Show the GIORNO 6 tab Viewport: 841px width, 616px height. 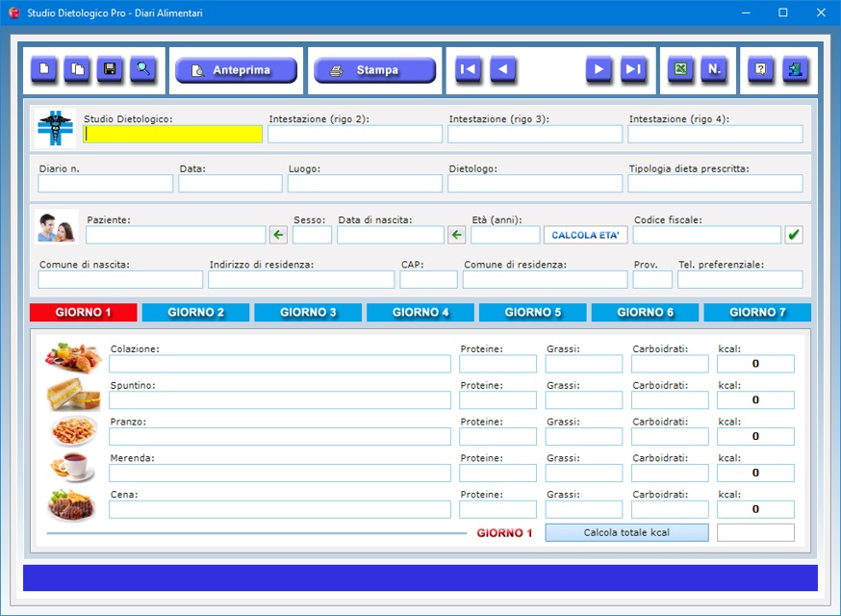[646, 312]
